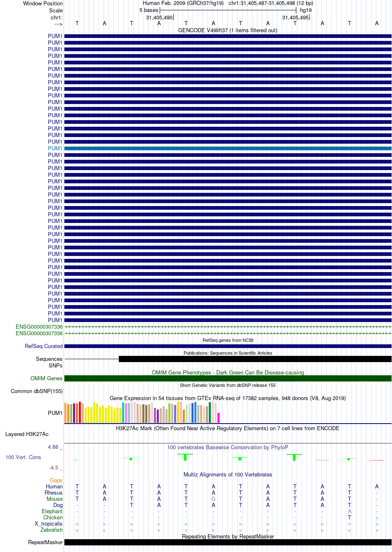392x552 pixels.
Task: Click the 5 bases scale bar label
Action: (x=149, y=10)
